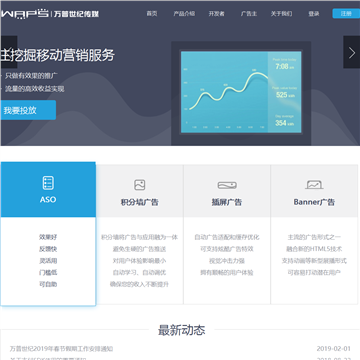Screen dimensions: 360x360
Task: Open the 首页 nav item
Action: pos(152,14)
